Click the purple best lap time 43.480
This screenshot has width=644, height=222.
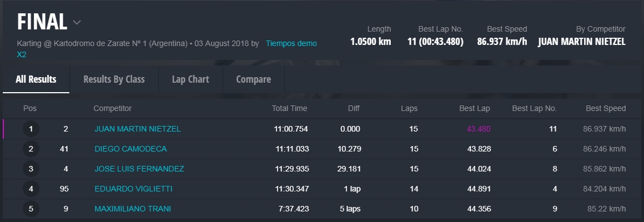click(x=479, y=129)
